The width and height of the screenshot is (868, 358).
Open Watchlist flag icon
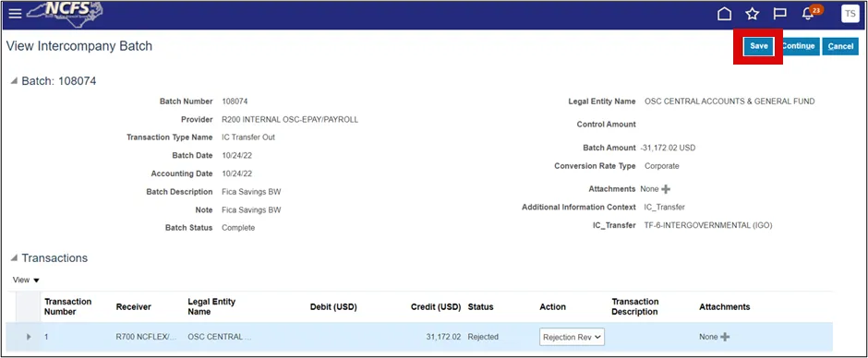[779, 14]
